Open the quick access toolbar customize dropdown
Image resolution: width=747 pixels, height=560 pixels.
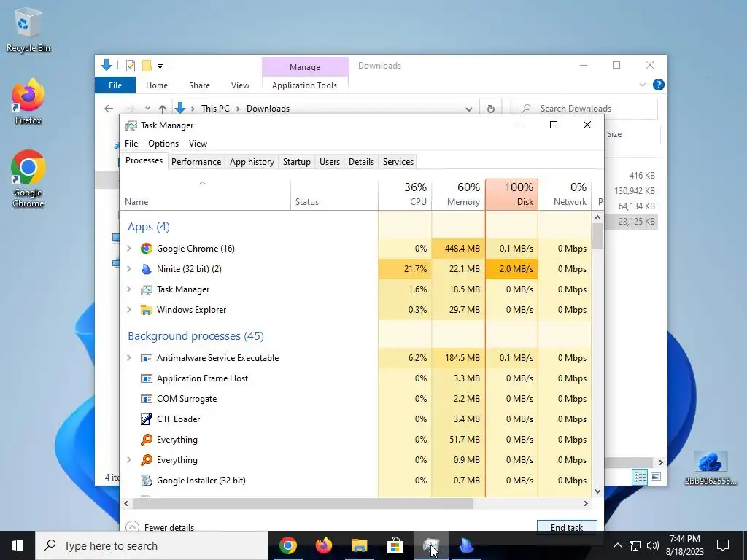160,66
